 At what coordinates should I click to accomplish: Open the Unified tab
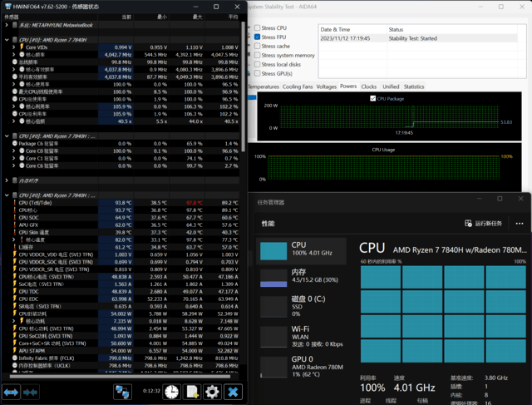tap(391, 86)
